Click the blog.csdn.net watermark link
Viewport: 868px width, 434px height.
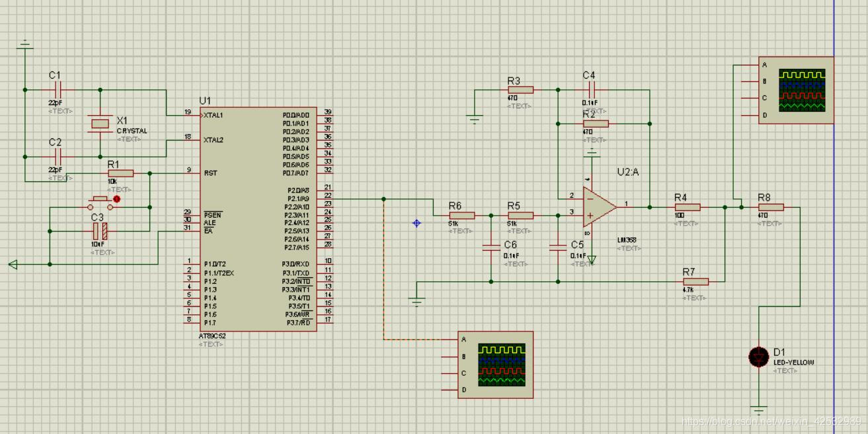click(x=770, y=421)
